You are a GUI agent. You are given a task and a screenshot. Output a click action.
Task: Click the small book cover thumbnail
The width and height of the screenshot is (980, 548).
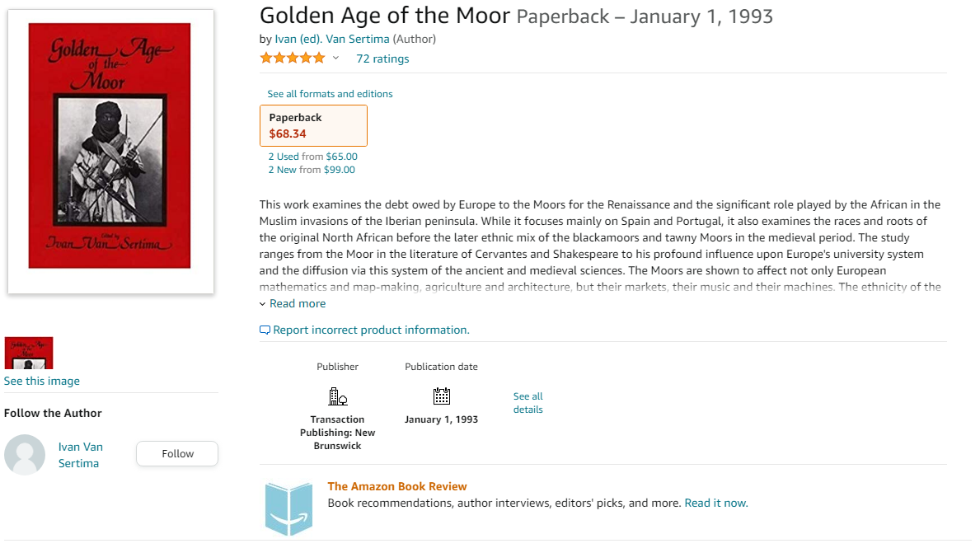pyautogui.click(x=29, y=353)
